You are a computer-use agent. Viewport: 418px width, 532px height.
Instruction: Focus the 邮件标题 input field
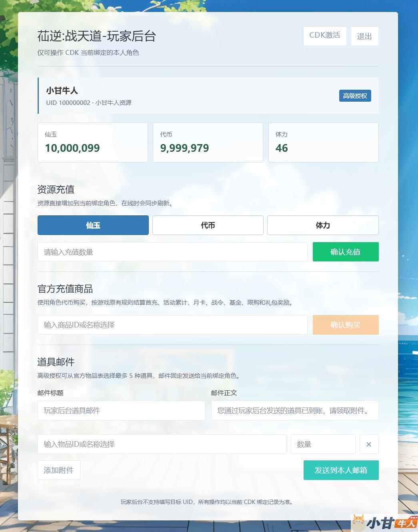click(121, 410)
